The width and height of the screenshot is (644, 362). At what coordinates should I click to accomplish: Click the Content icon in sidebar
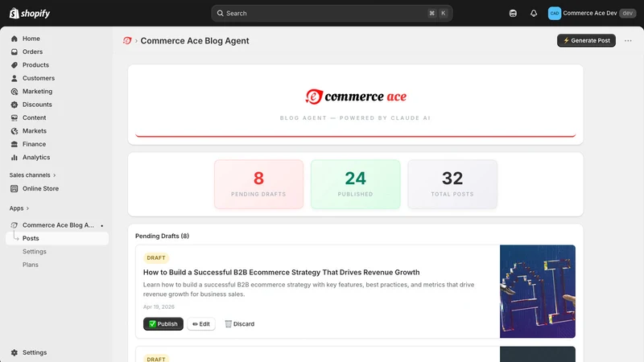14,117
